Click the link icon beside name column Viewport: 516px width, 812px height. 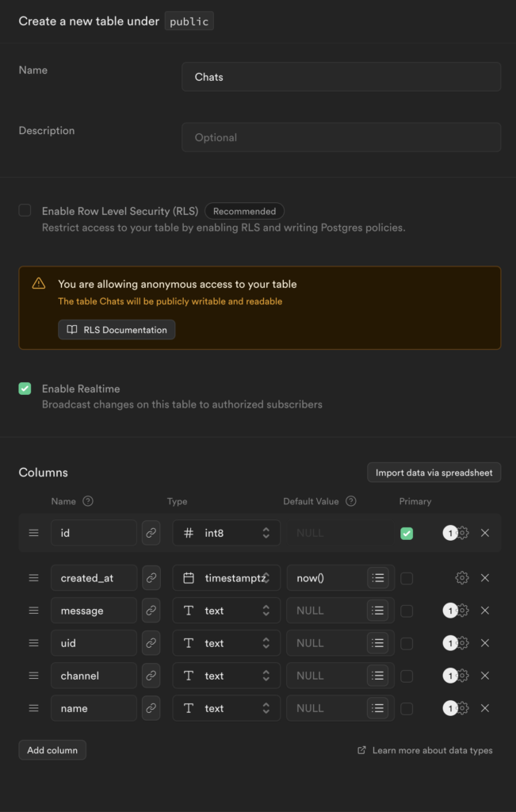pos(151,708)
